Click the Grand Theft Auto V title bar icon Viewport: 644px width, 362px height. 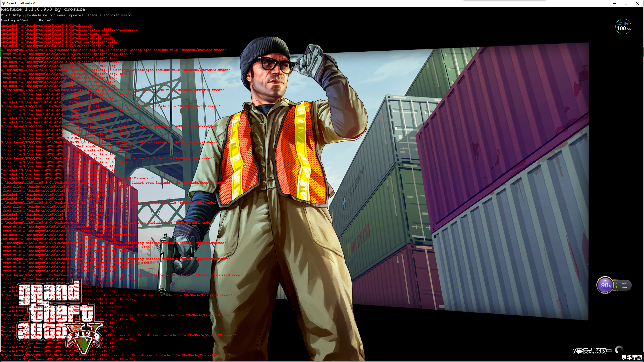[3, 3]
